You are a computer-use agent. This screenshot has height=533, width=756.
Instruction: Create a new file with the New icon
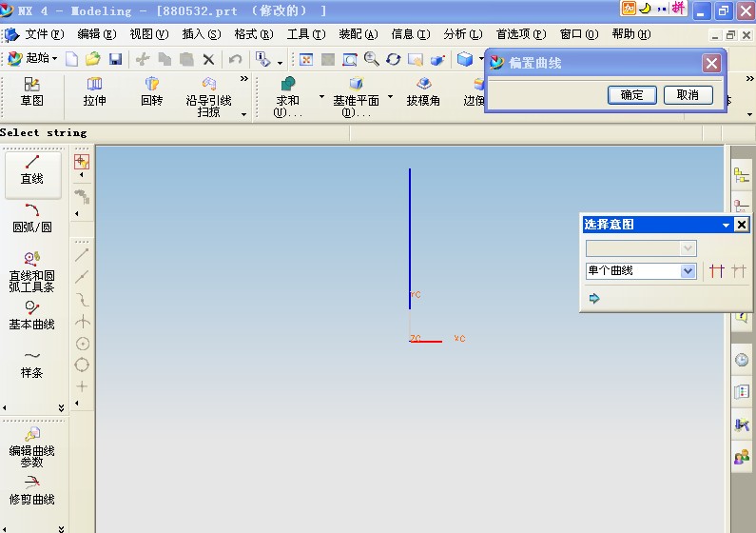tap(72, 59)
